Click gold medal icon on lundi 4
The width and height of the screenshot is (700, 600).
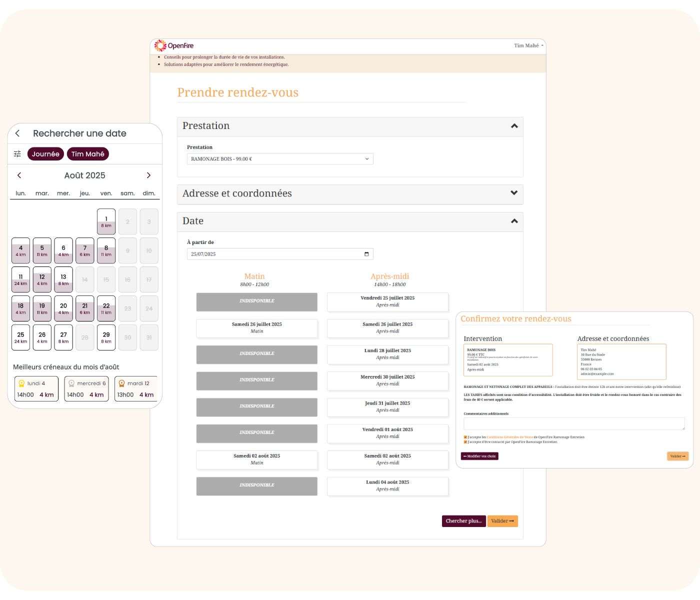21,383
